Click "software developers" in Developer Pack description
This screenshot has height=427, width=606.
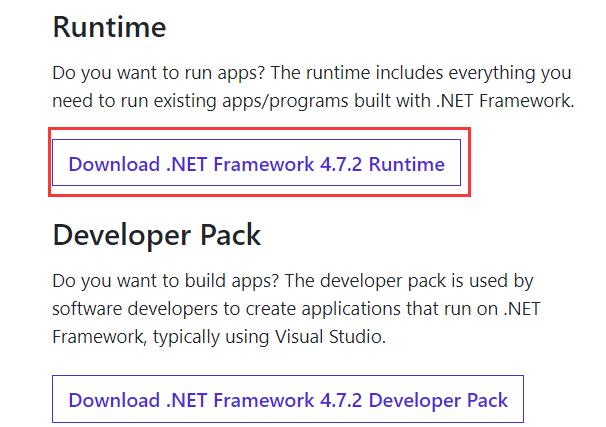click(135, 308)
